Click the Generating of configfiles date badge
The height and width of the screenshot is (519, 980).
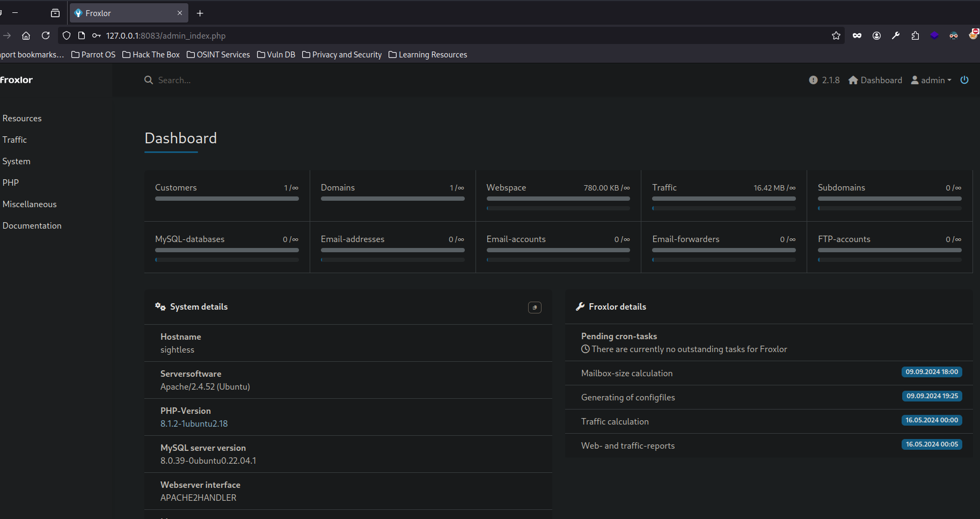(932, 396)
